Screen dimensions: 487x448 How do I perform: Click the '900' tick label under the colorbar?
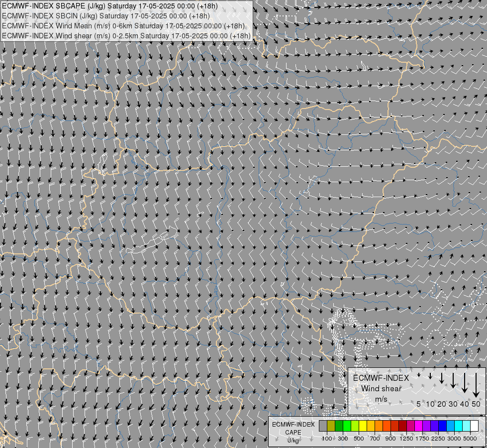(390, 439)
